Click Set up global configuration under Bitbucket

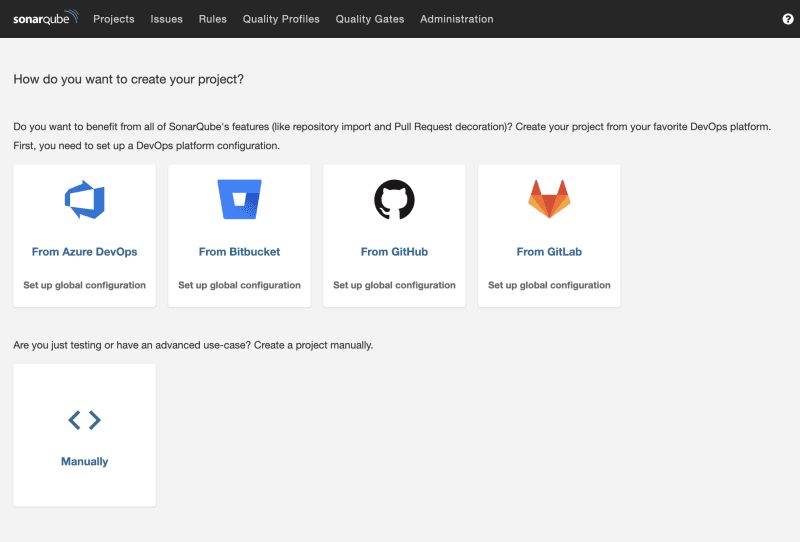239,285
